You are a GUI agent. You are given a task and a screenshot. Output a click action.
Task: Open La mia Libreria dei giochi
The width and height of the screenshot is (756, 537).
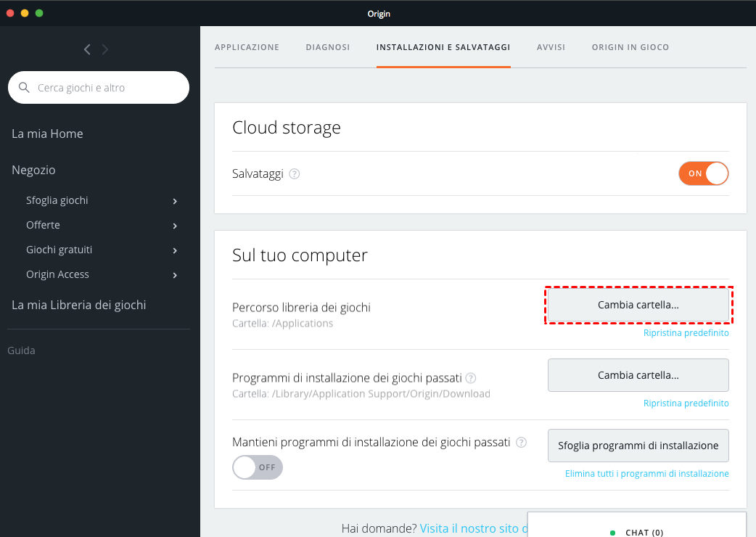79,305
